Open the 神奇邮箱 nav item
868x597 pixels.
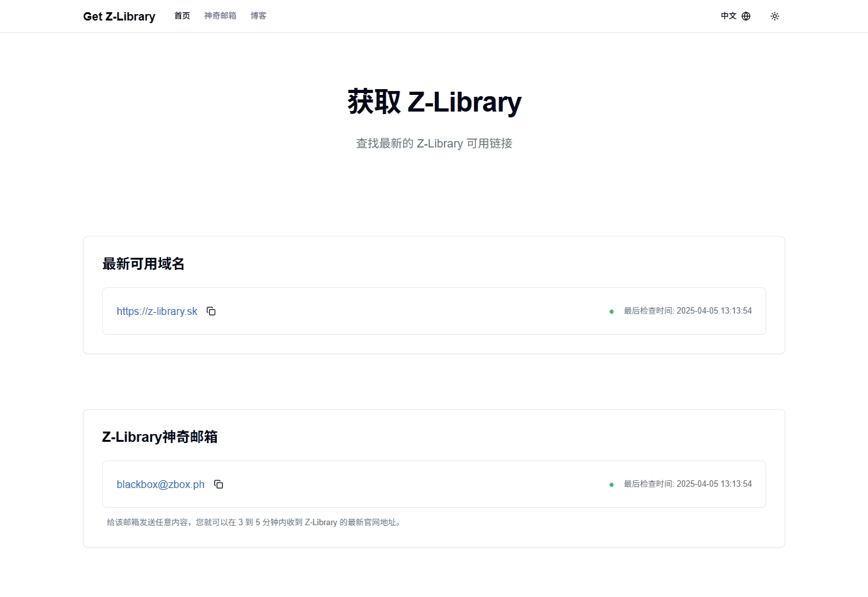[220, 16]
